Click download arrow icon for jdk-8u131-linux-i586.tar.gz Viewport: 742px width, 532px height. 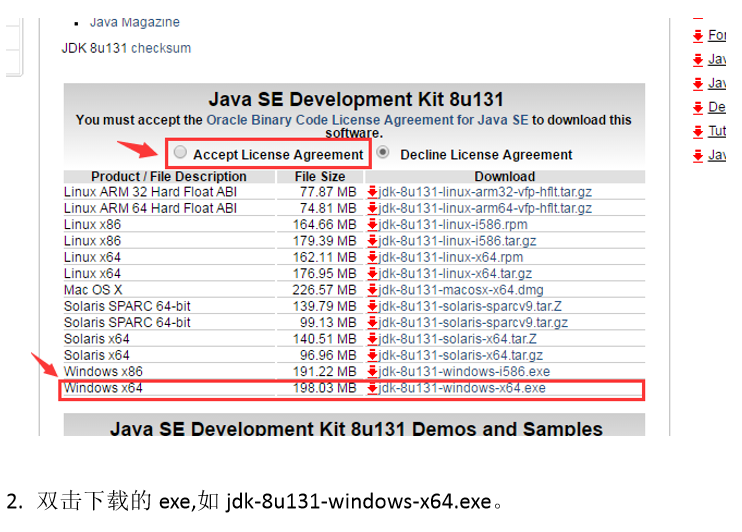pos(372,241)
